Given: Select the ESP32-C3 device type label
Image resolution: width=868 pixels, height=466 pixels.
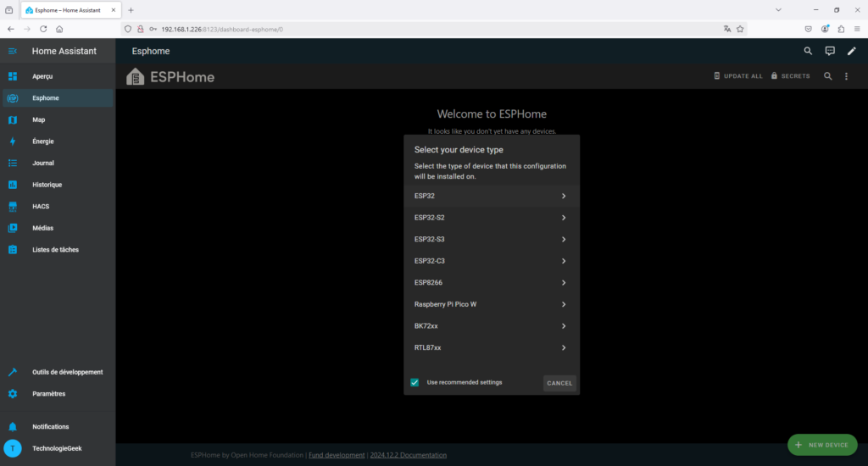Looking at the screenshot, I should tap(430, 261).
